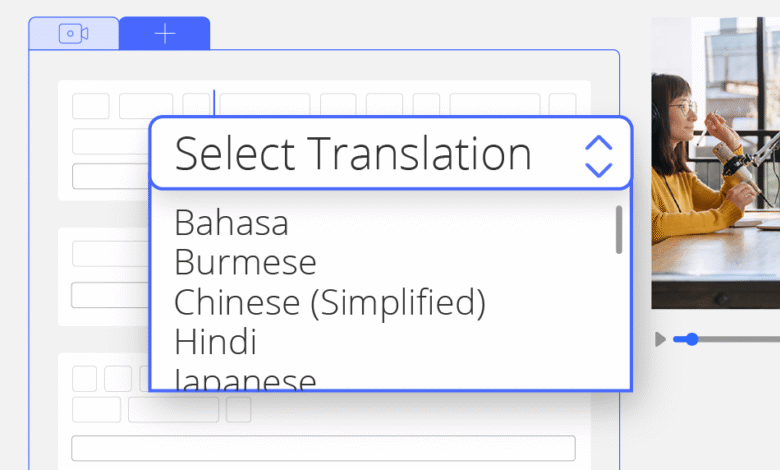Viewport: 780px width, 470px height.
Task: Select Hindi as the translation language
Action: pyautogui.click(x=215, y=342)
